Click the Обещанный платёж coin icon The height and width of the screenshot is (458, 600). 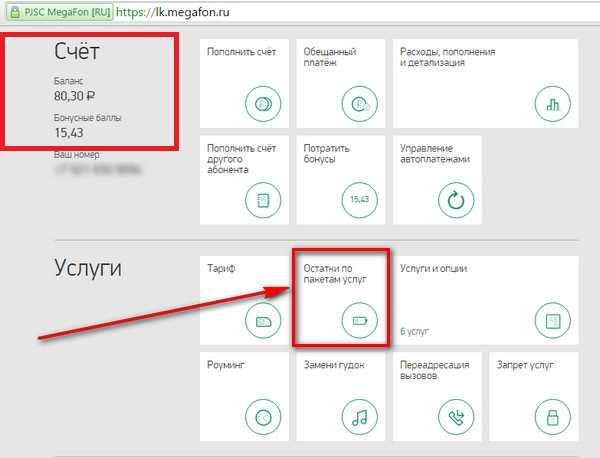[x=358, y=103]
